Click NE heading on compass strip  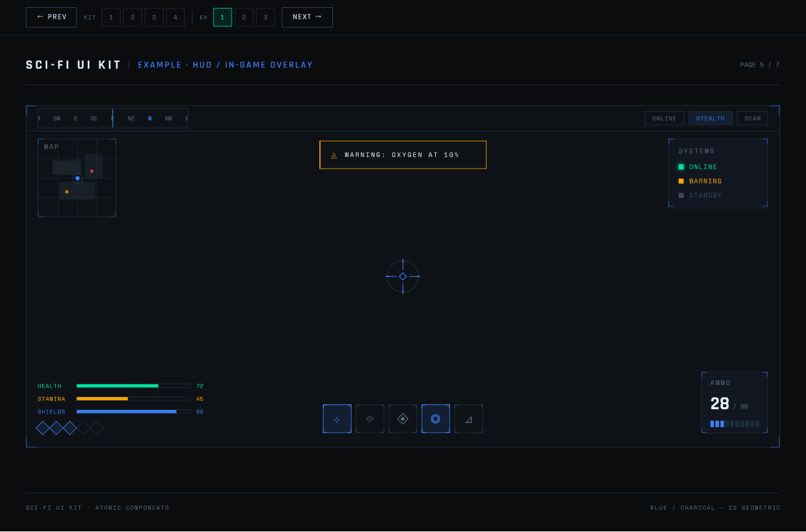pos(131,119)
